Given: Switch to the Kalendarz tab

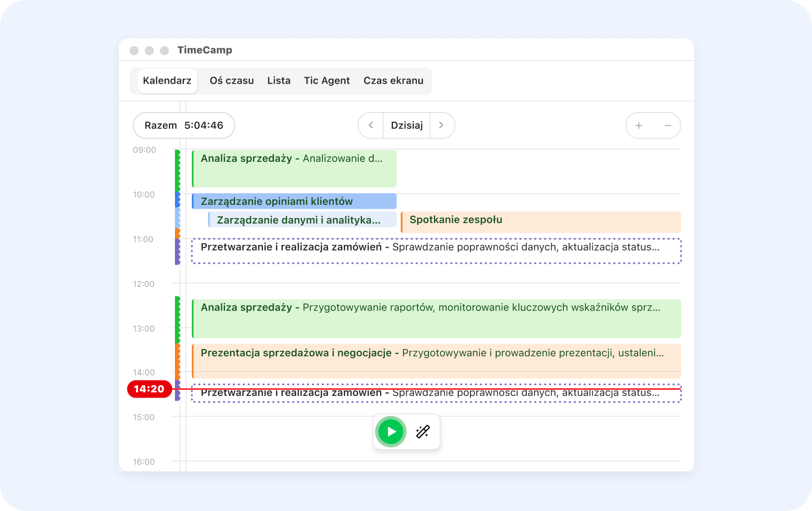Looking at the screenshot, I should click(x=167, y=81).
